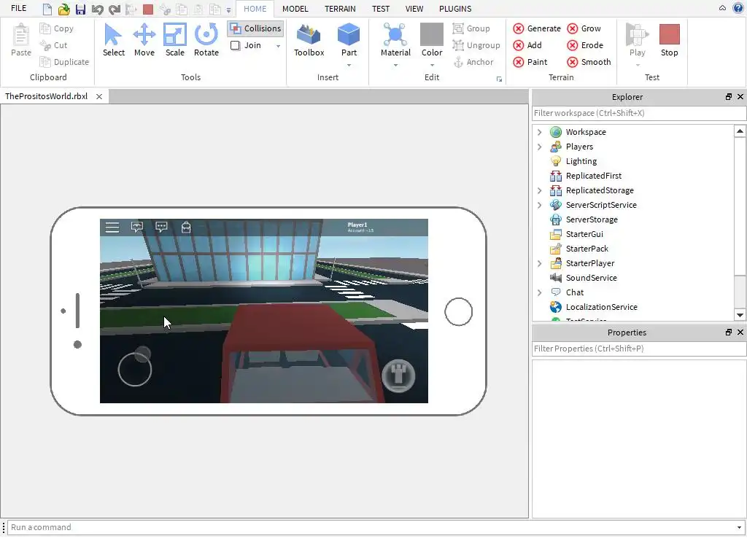Viewport: 747px width, 560px height.
Task: Open Join surfaces dropdown arrow
Action: (278, 46)
